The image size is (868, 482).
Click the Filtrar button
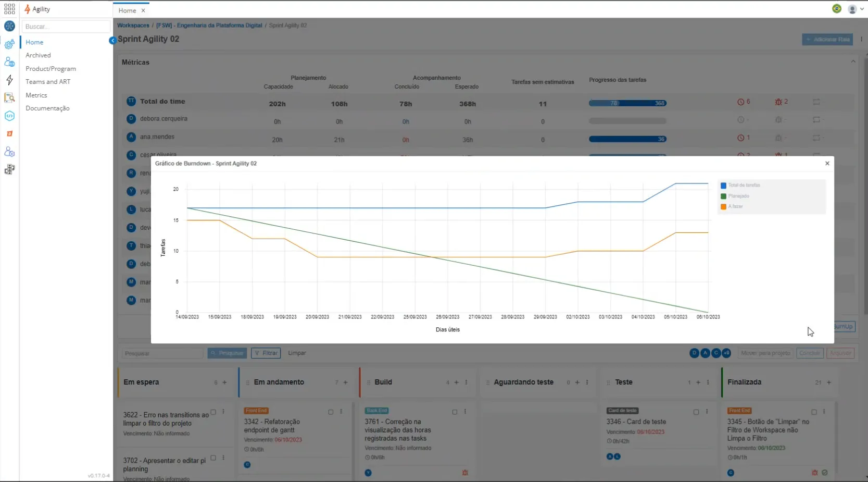(266, 353)
